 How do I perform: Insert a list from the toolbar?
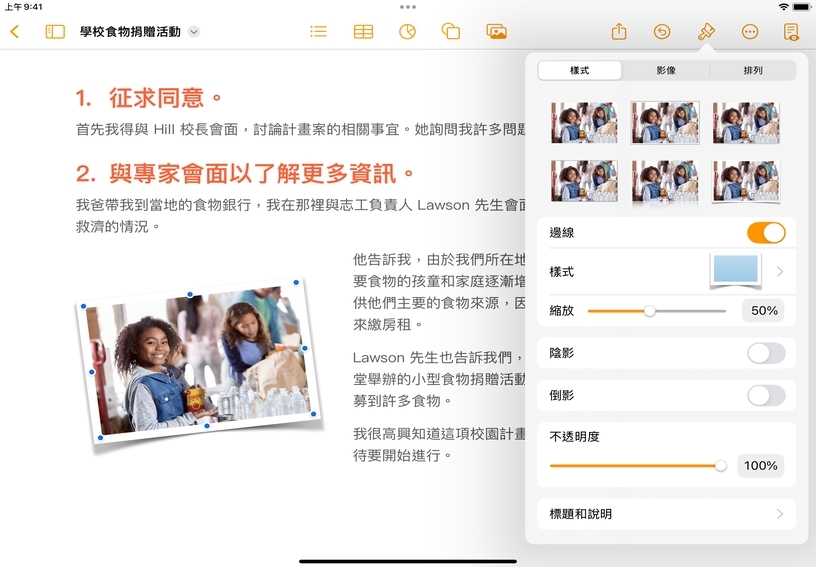(318, 32)
